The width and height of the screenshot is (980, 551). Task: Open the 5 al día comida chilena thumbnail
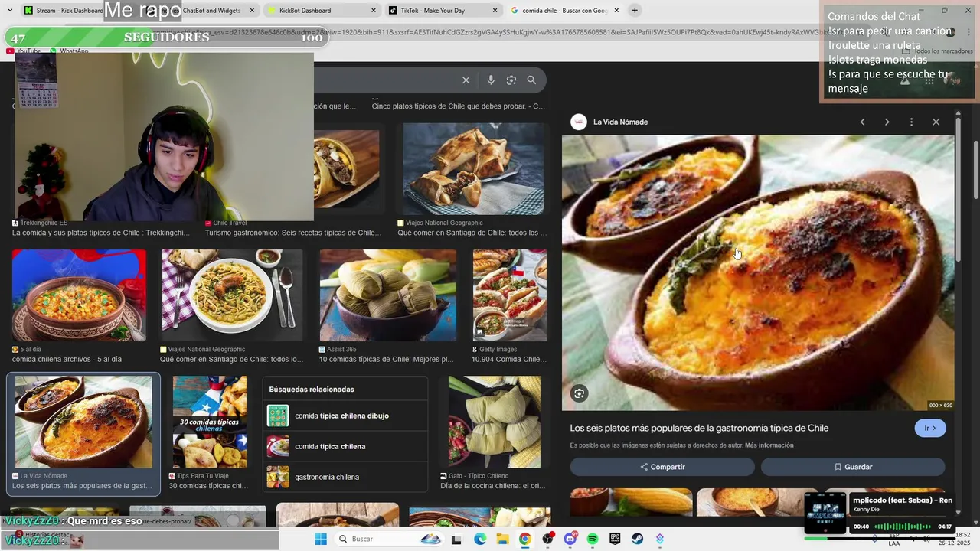point(79,295)
